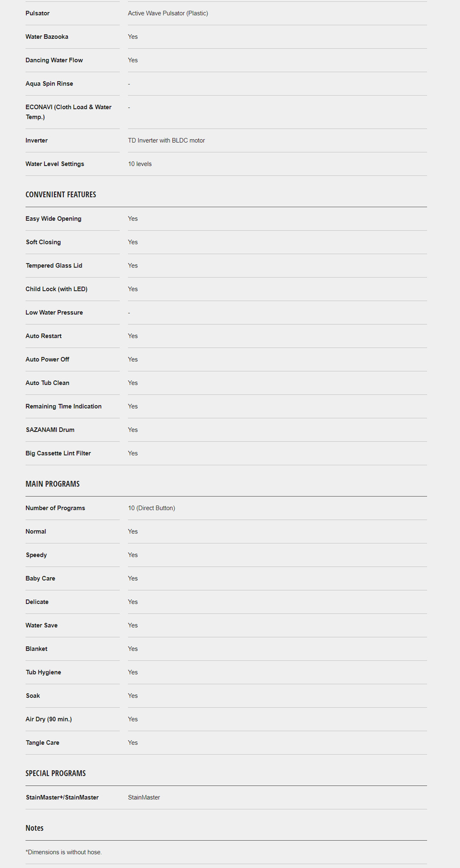This screenshot has height=868, width=460.
Task: Click the SPECIAL PROGRAMS section heading
Action: 55,773
